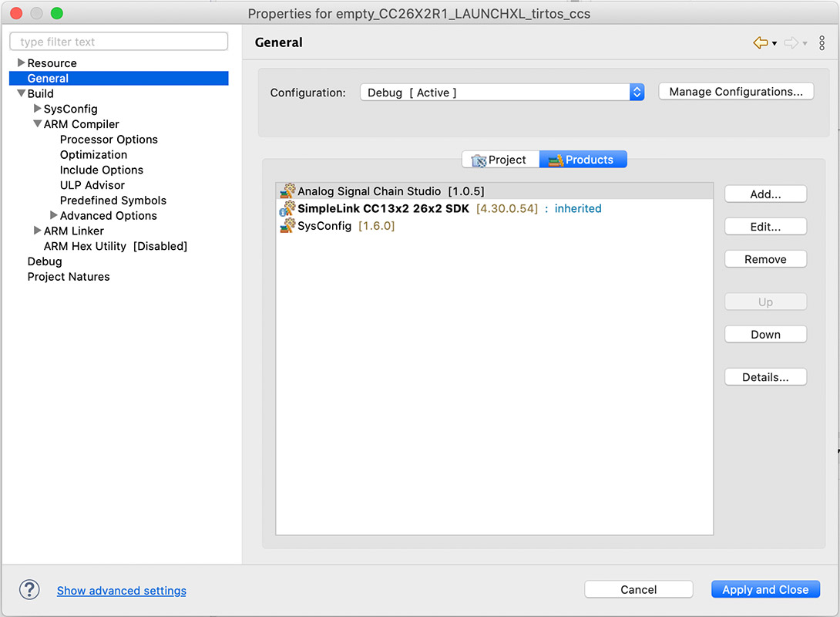
Task: Expand Advanced Options under ARM Compiler
Action: pyautogui.click(x=53, y=216)
